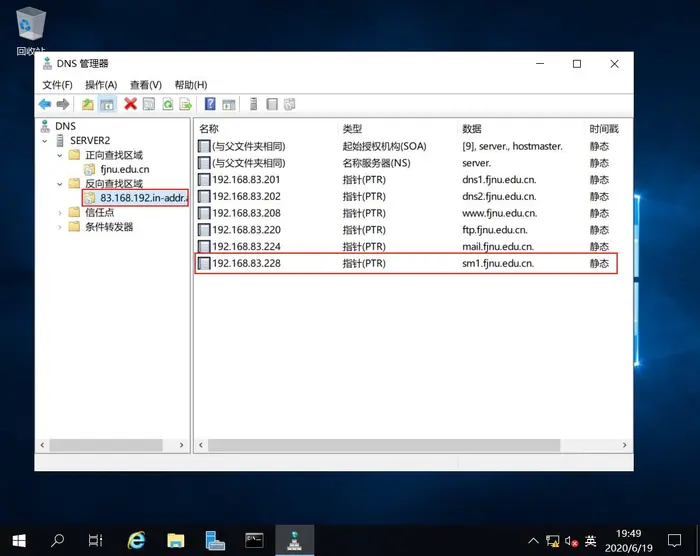Open the Action Center notification icon
Viewport: 700px width, 556px height.
pos(674,541)
